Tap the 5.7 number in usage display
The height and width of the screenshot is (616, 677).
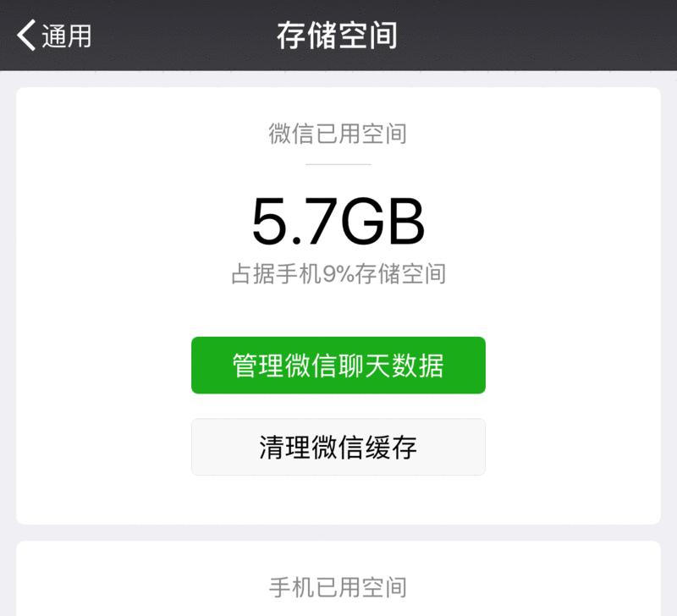pos(294,221)
